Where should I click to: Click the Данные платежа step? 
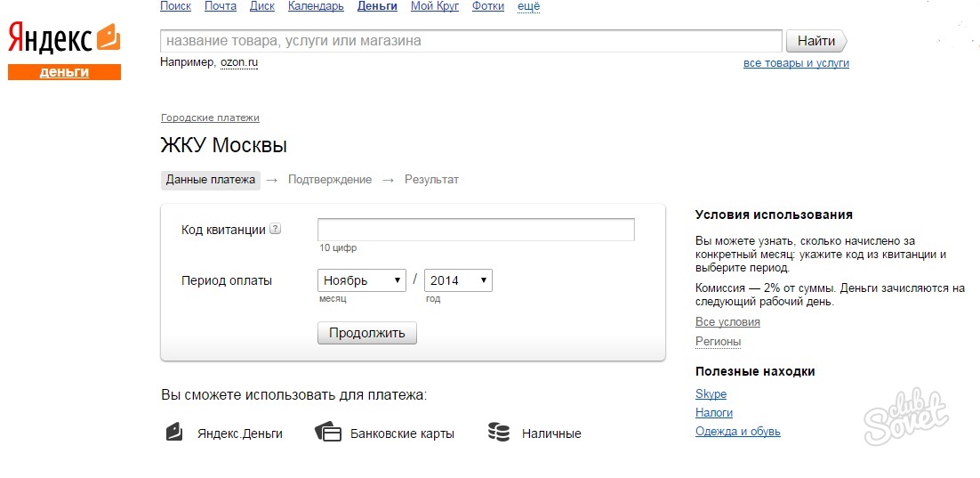(x=211, y=180)
